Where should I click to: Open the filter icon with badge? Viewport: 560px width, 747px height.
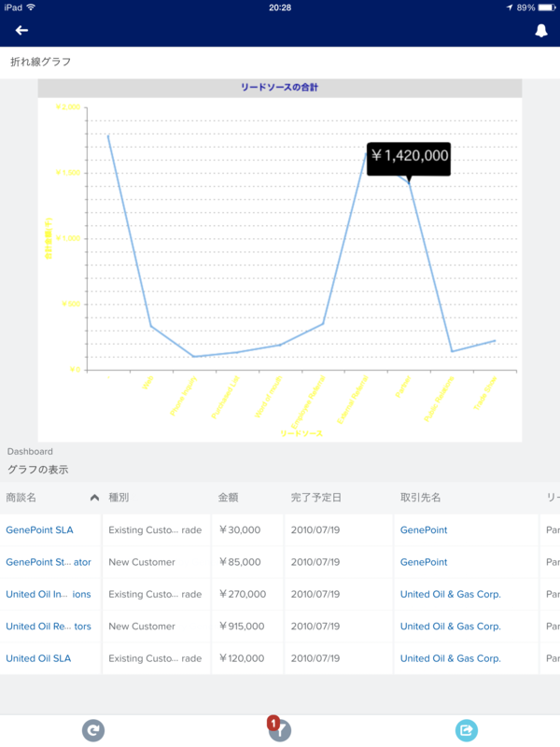(279, 729)
